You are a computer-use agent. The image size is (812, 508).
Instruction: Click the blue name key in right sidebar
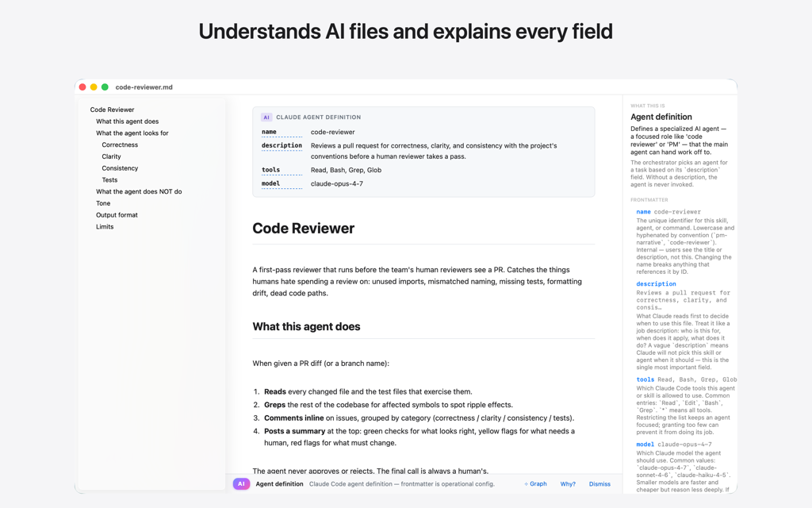tap(643, 211)
